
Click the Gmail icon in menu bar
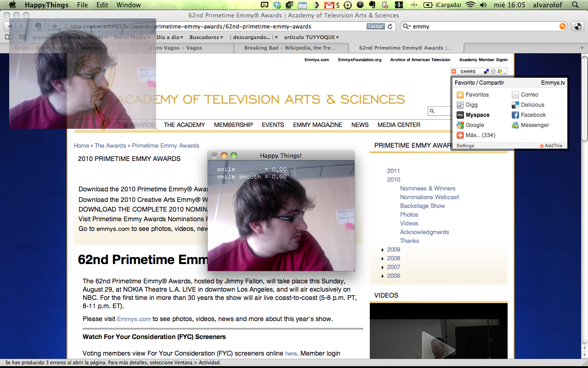click(x=329, y=5)
